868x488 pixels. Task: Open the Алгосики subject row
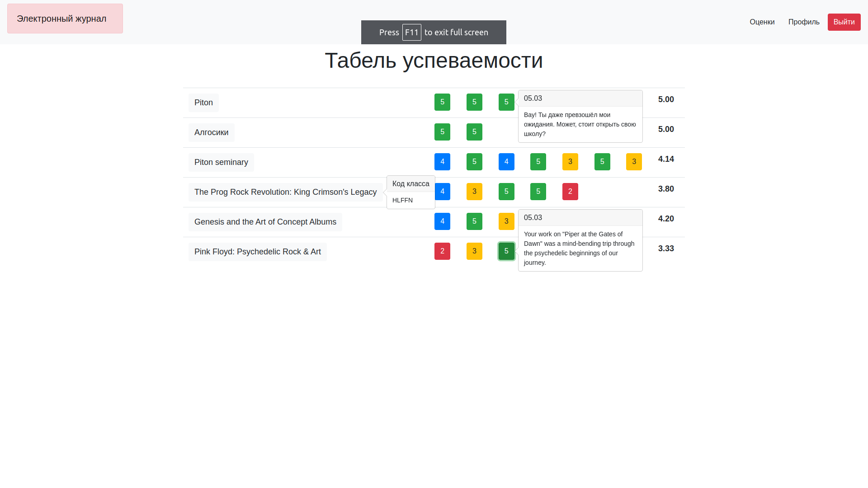pos(211,132)
